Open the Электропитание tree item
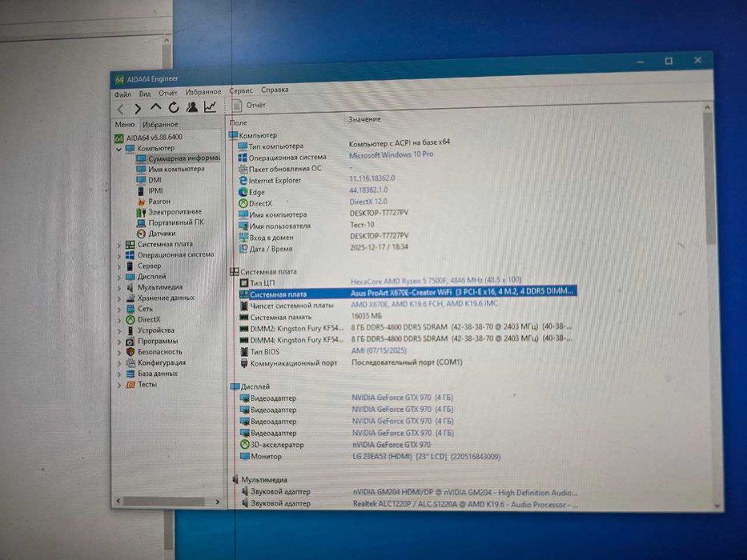 pos(169,212)
